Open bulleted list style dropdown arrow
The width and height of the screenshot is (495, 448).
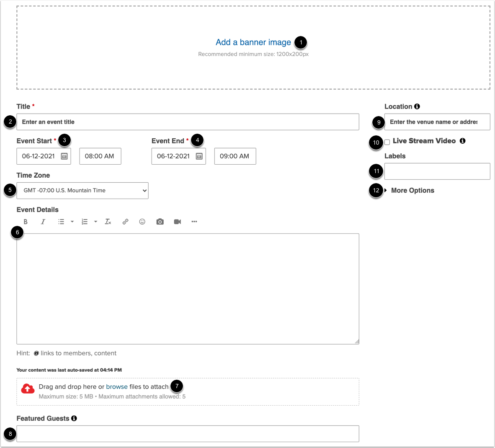tap(72, 222)
